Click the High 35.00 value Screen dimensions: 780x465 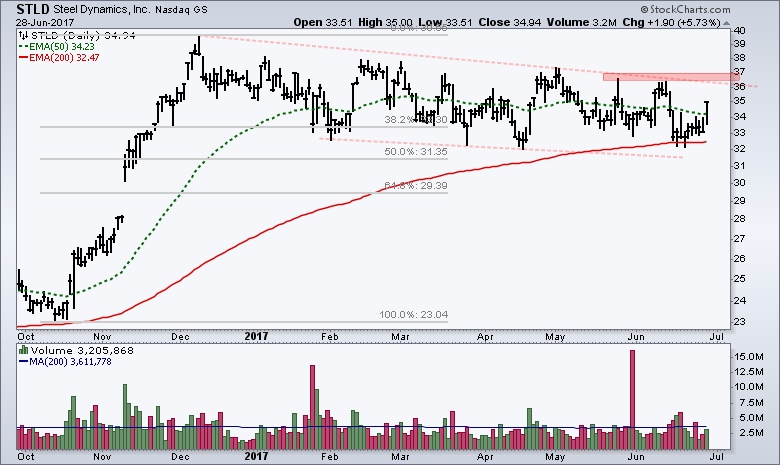[386, 22]
